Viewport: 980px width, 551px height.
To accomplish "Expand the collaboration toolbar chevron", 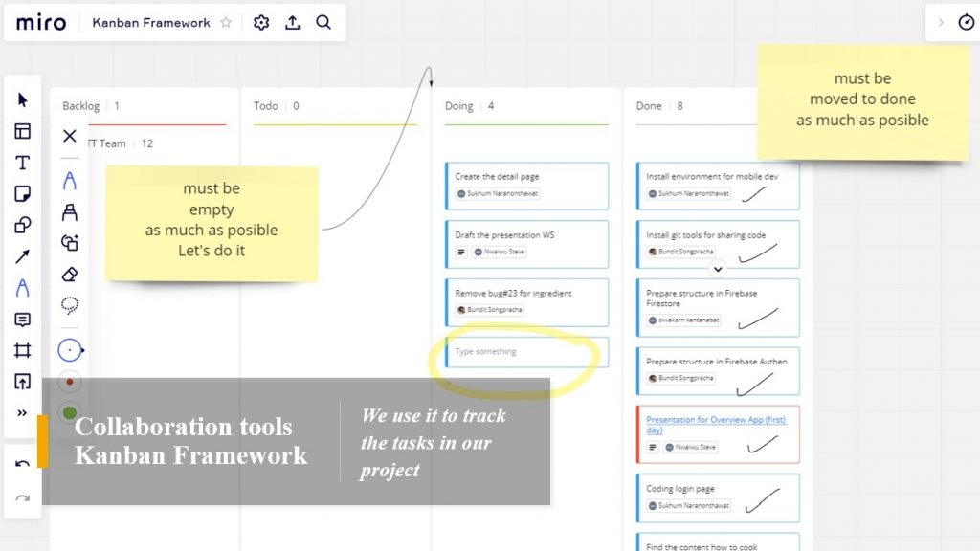I will pyautogui.click(x=941, y=23).
